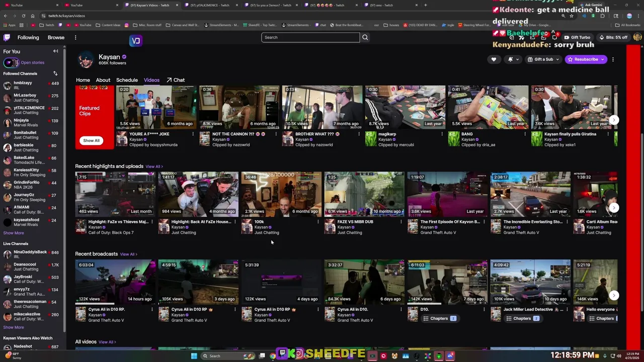Viewport: 644px width, 362px height.
Task: Show more followed channels
Action: (14, 233)
